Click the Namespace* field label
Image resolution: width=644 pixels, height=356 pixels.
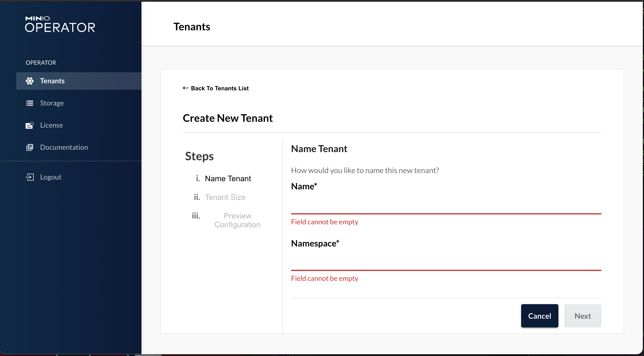[x=315, y=244]
